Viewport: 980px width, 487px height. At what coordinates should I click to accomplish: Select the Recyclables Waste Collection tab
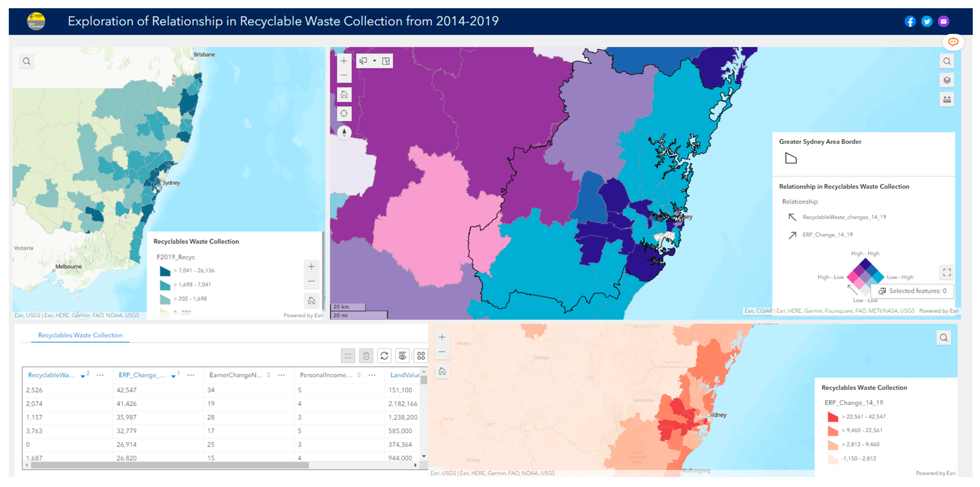80,335
